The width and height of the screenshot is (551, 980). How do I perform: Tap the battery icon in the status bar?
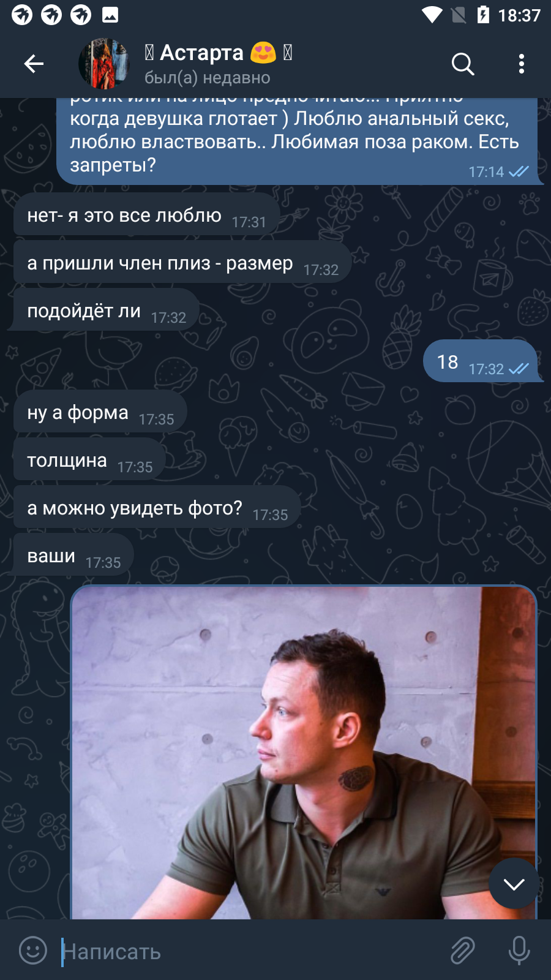pos(483,15)
